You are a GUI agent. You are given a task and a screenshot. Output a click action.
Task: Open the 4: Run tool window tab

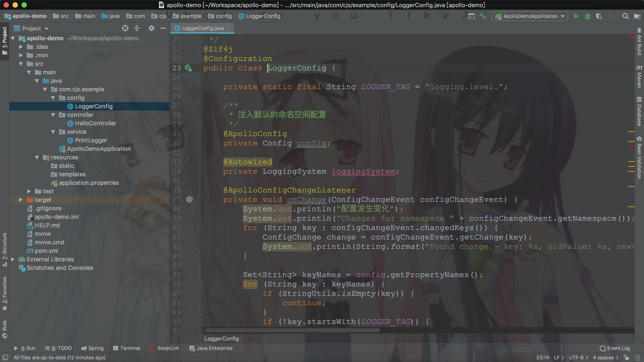tap(25, 348)
